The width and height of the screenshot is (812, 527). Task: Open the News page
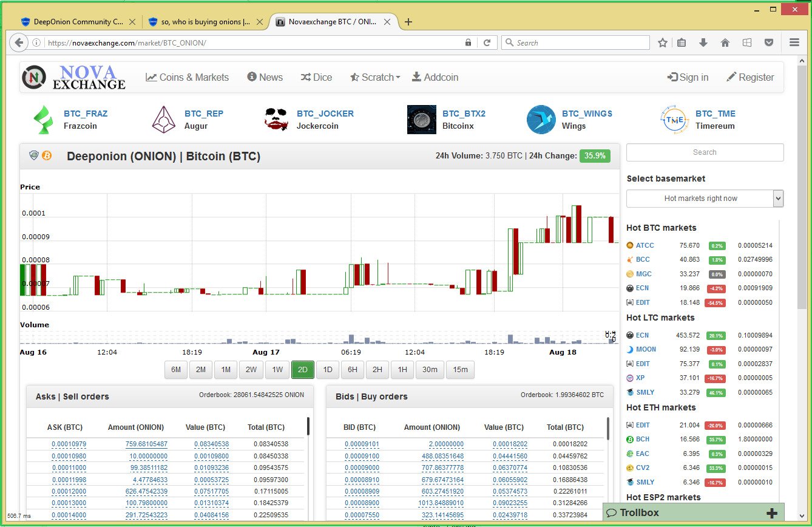265,77
